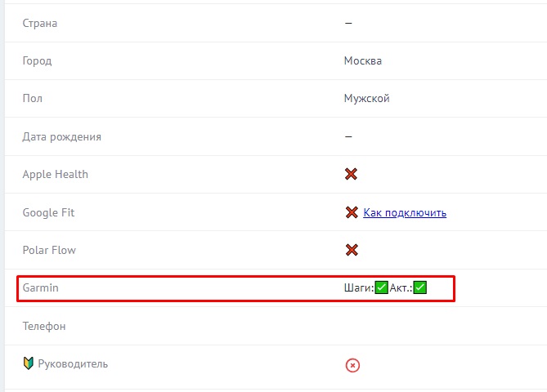
Task: Click the circled X in Руководитель row
Action: click(352, 365)
